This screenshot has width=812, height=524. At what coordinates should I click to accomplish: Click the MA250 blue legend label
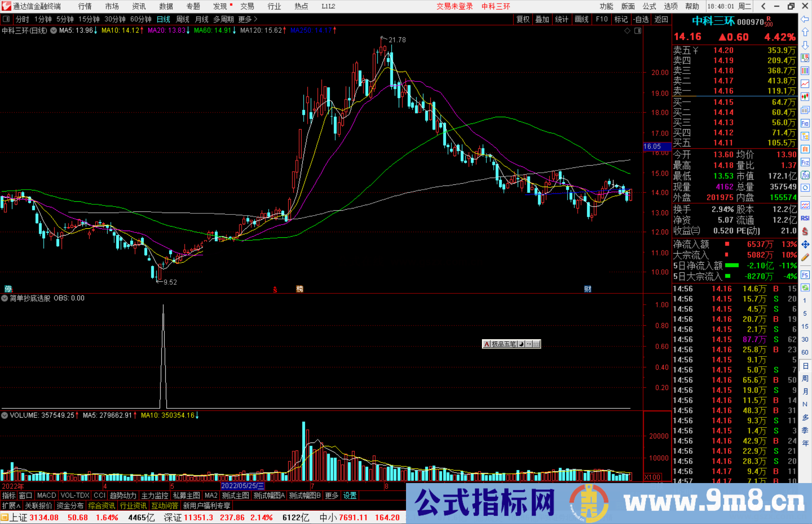313,30
